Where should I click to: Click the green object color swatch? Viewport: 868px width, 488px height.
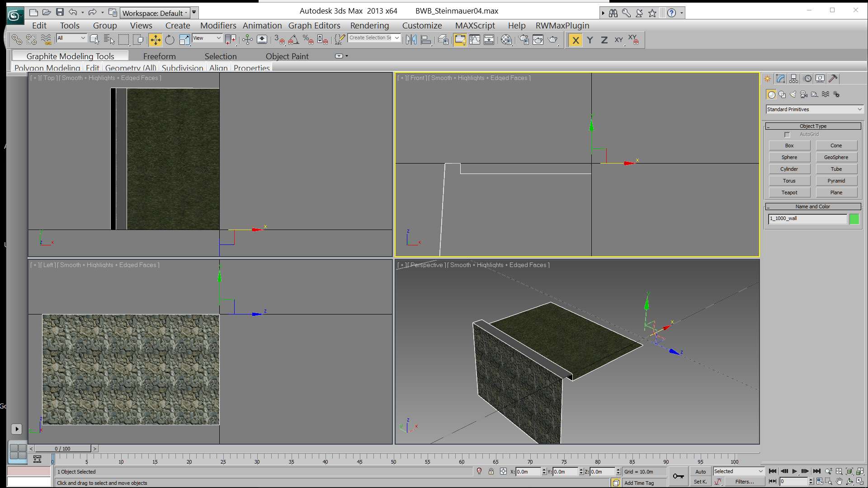(854, 219)
